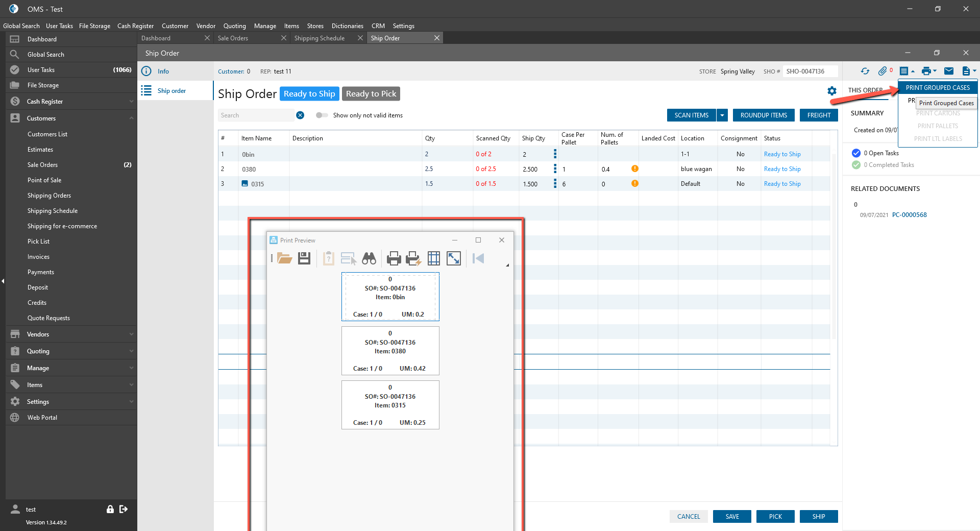980x531 pixels.
Task: Click the ROUNDUP ITEMS button
Action: (764, 115)
